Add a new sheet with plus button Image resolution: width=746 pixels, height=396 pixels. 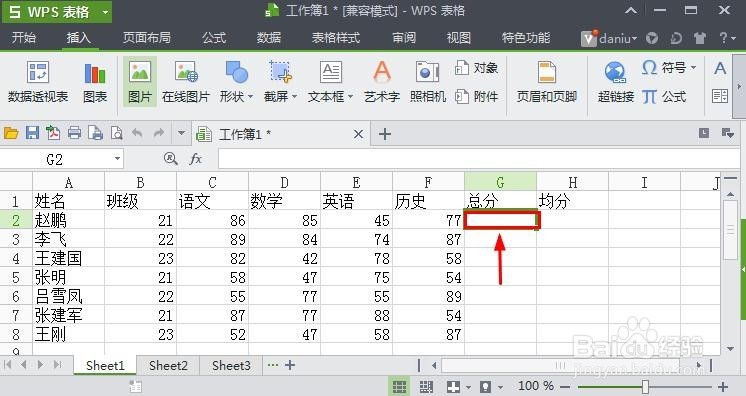(290, 365)
